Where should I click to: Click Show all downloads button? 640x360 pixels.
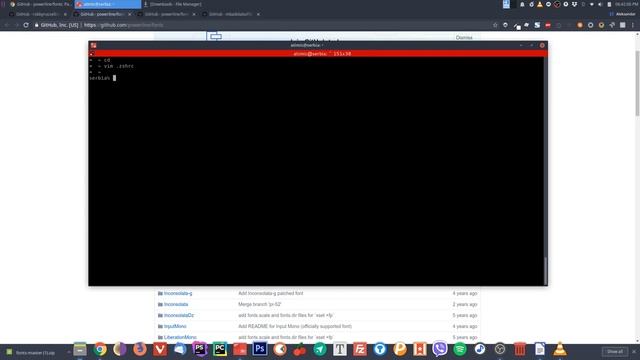click(x=615, y=352)
